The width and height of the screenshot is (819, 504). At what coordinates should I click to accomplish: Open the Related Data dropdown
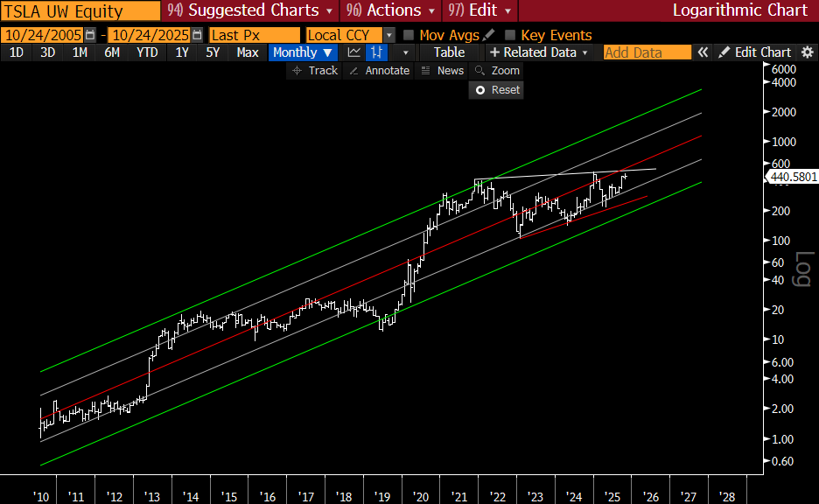[539, 52]
